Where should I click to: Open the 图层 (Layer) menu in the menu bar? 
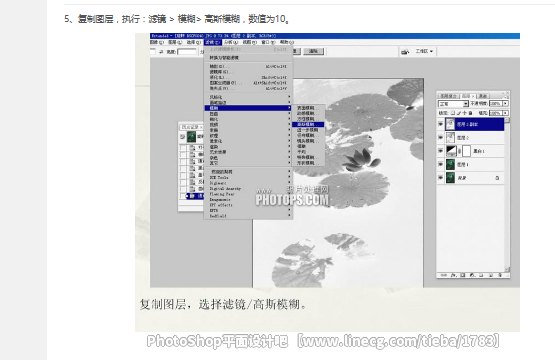pyautogui.click(x=175, y=42)
